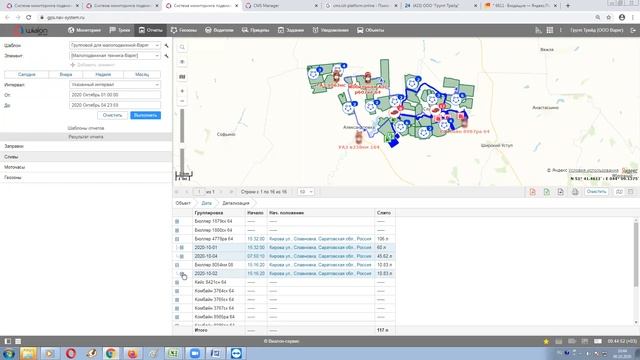The height and width of the screenshot is (360, 640).
Task: Click the map search magnifier icon
Action: pyautogui.click(x=182, y=47)
